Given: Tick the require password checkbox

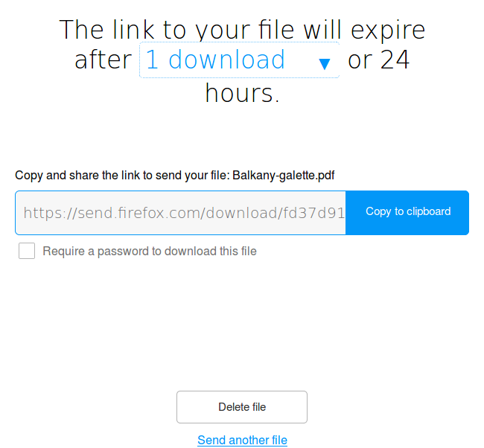Looking at the screenshot, I should [x=27, y=251].
